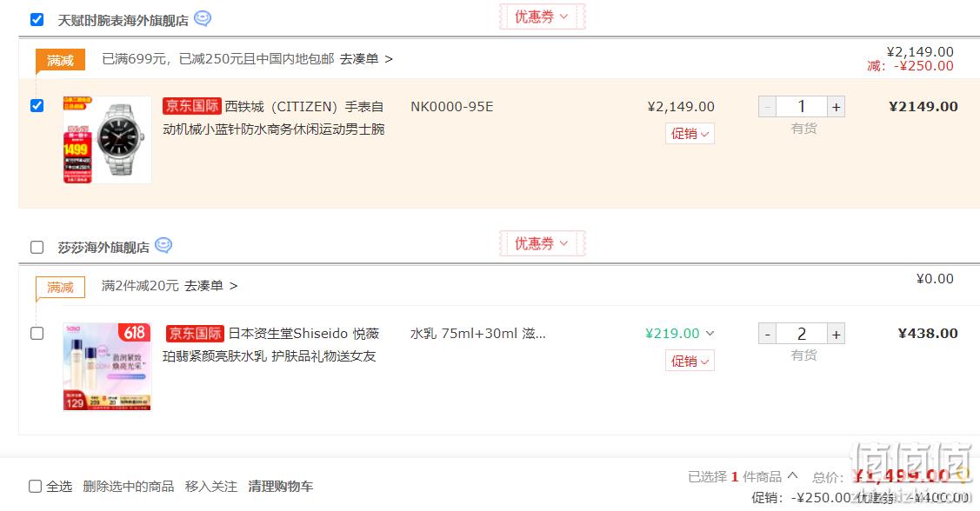Uncheck the Citizen watch item checkbox
The width and height of the screenshot is (980, 511).
(37, 105)
